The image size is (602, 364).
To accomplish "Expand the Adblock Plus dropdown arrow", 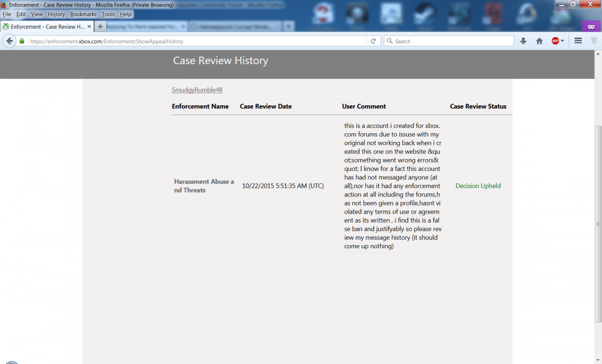I will point(562,41).
